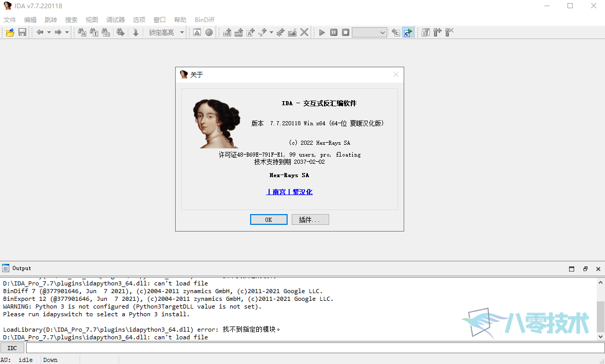
Task: Start the debugger process play button
Action: click(x=322, y=32)
